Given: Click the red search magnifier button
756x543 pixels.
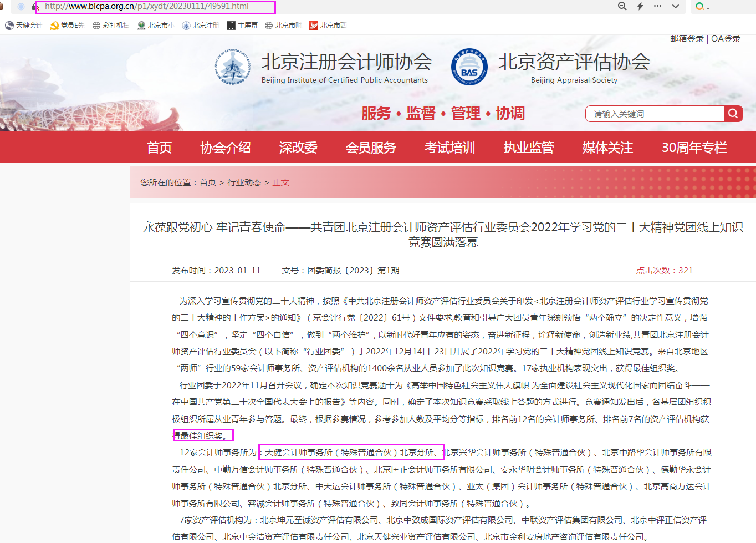Looking at the screenshot, I should click(733, 114).
